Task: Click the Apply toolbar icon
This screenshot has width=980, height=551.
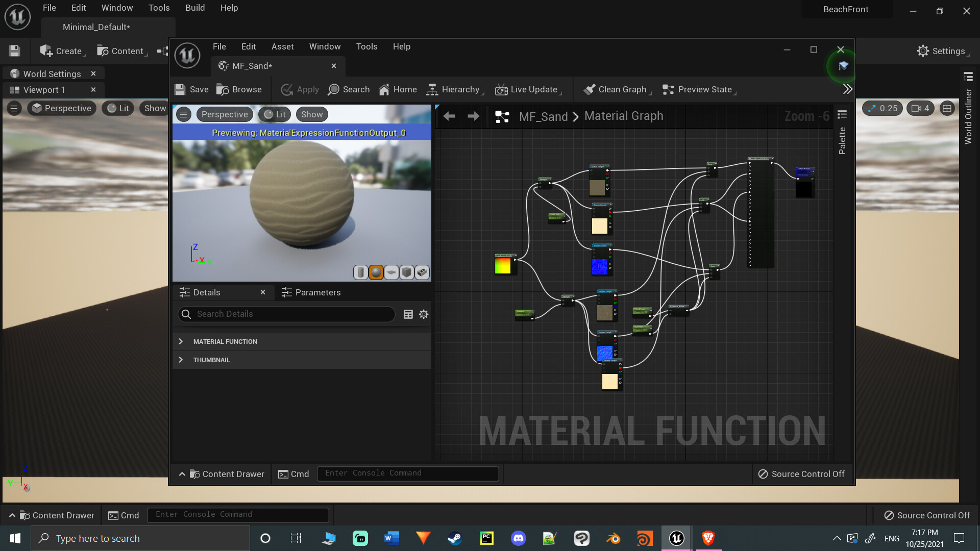Action: [300, 89]
